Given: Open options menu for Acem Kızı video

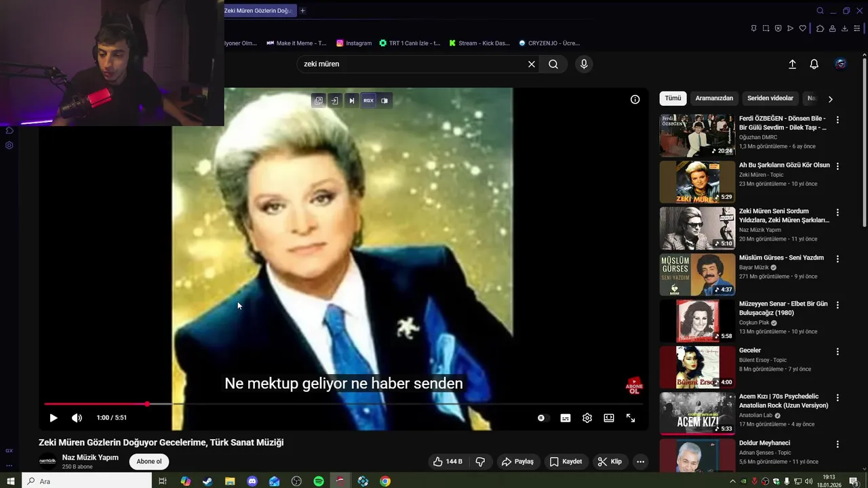Looking at the screenshot, I should pyautogui.click(x=837, y=398).
